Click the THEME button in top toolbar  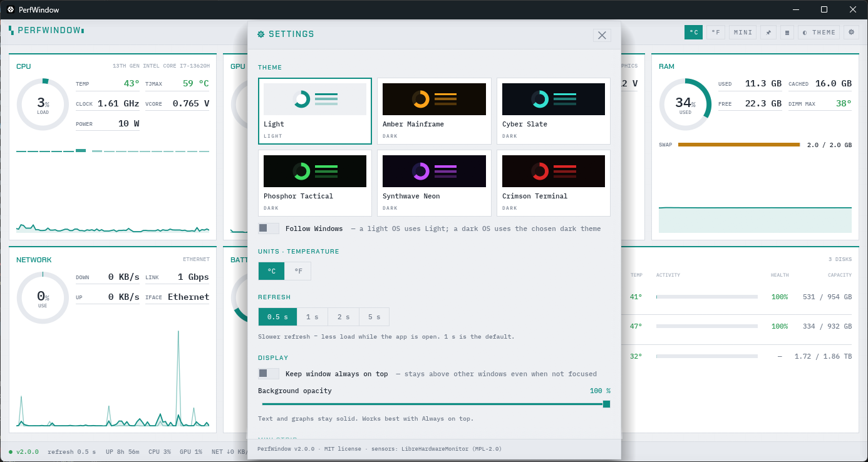coord(819,33)
